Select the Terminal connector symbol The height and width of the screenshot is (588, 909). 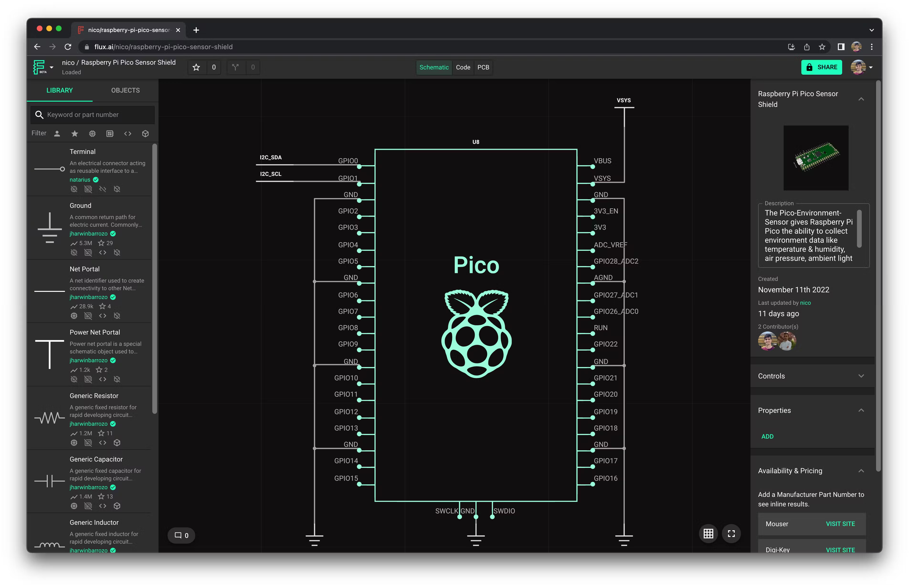[x=50, y=169]
